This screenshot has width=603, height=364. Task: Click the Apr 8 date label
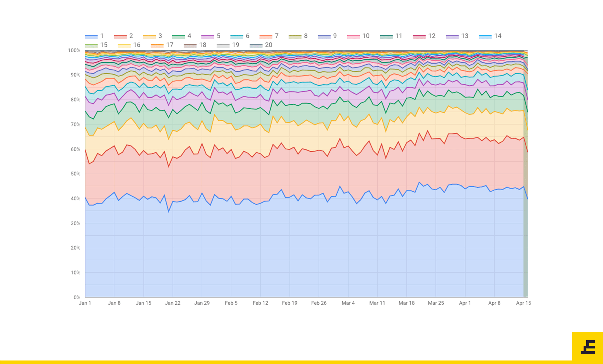coord(494,303)
